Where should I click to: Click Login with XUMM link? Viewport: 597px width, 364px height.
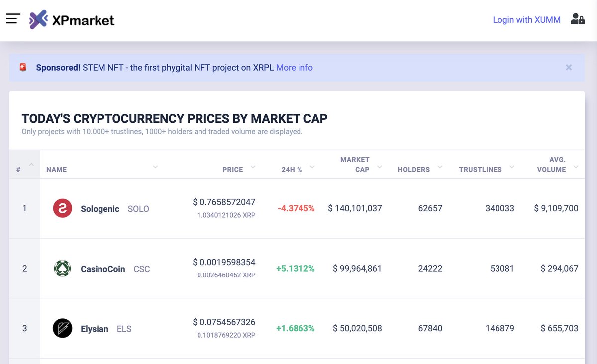pos(526,20)
